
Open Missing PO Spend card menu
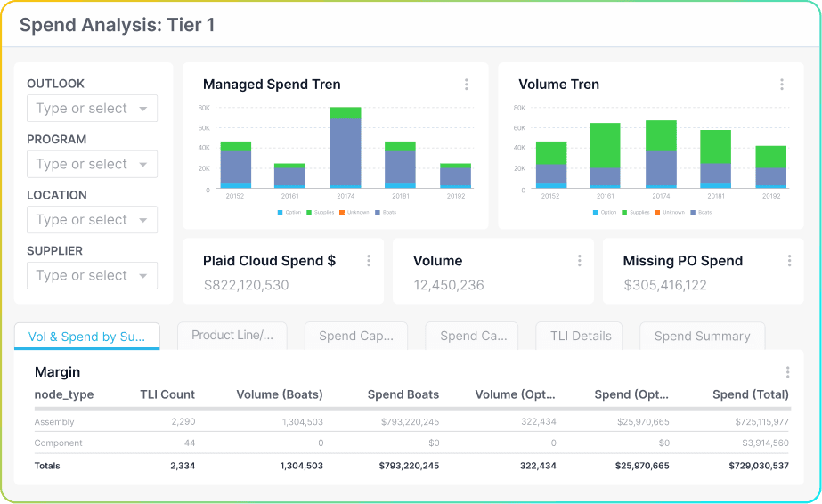pos(789,260)
